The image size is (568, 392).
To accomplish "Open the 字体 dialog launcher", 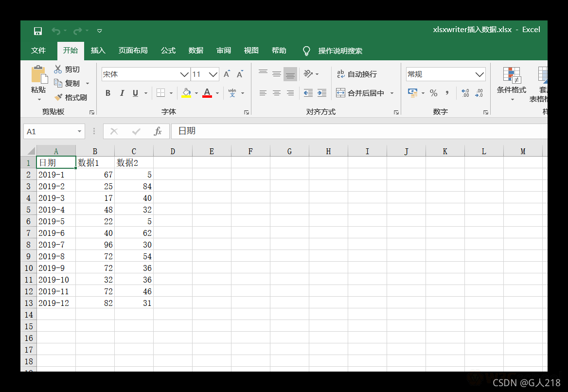I will pos(247,112).
